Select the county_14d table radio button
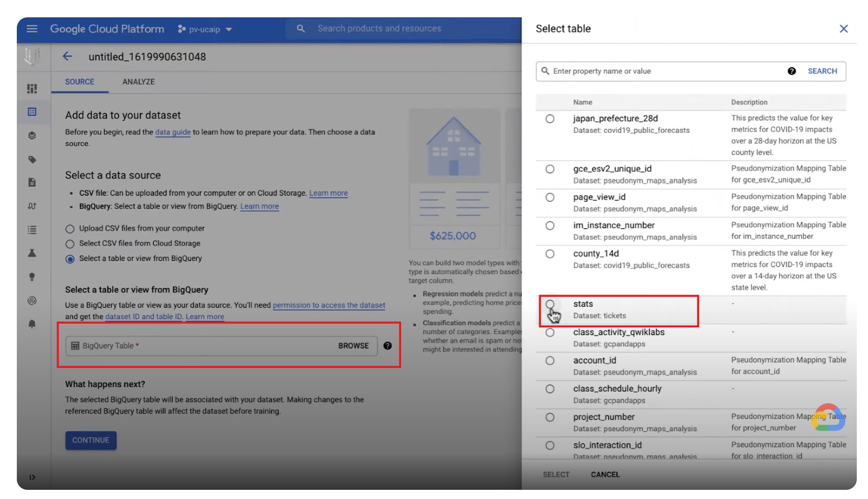Image resolution: width=868 pixels, height=499 pixels. tap(550, 254)
